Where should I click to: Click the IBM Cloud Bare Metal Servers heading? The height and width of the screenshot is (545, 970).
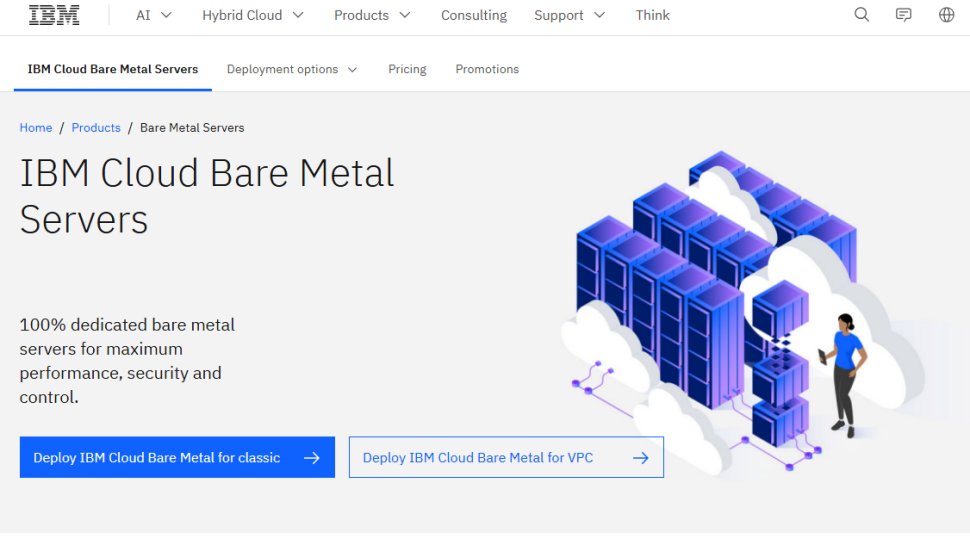pos(207,196)
